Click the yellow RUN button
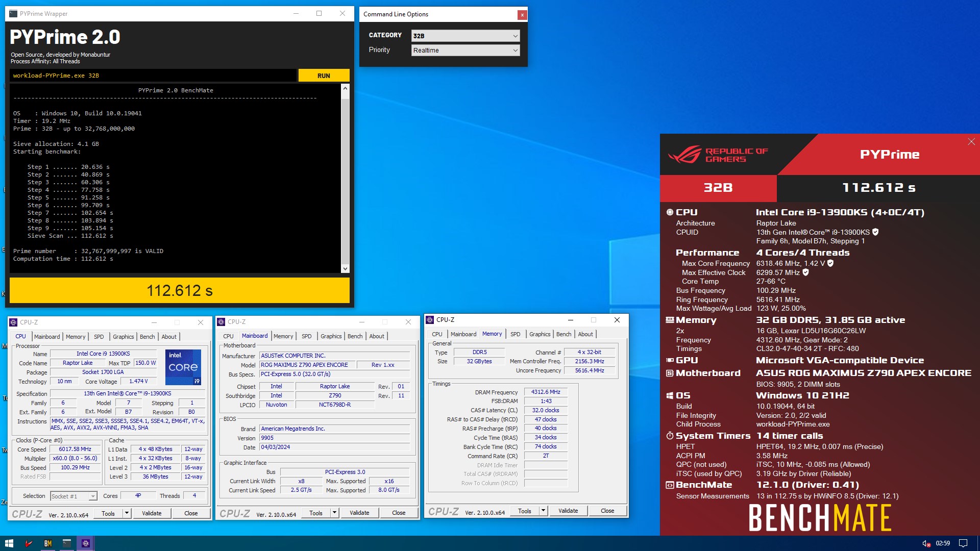Screen dimensions: 980x551 tap(324, 76)
